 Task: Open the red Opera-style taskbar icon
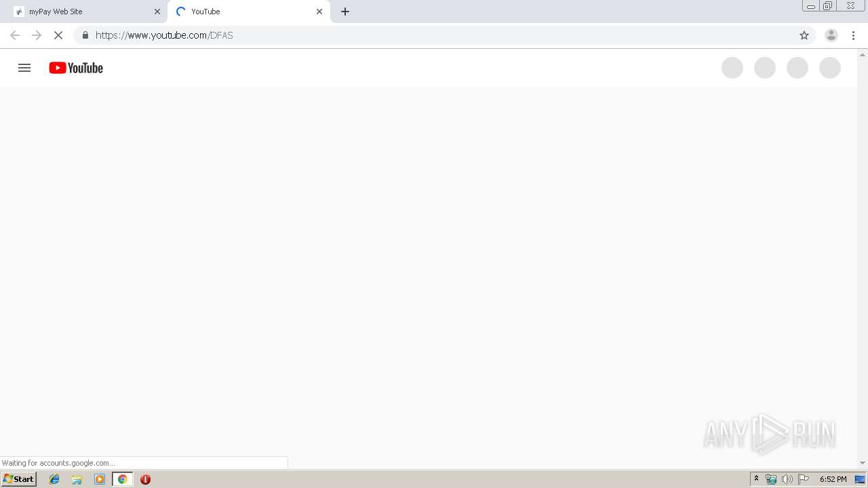[145, 479]
